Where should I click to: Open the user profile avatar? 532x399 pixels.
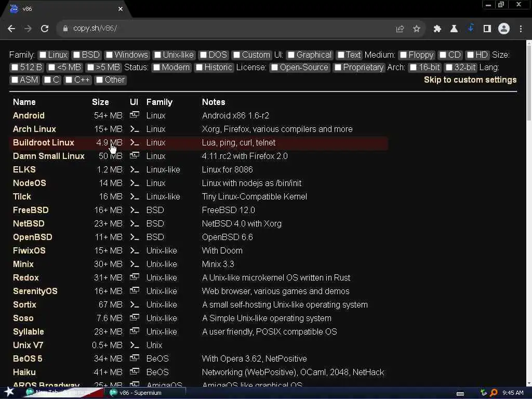click(504, 29)
